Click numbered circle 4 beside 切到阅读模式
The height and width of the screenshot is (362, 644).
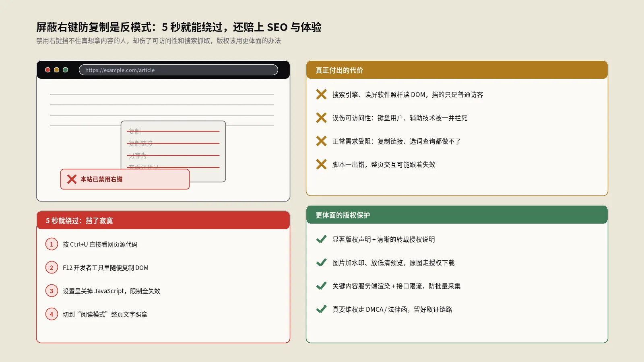pos(52,314)
